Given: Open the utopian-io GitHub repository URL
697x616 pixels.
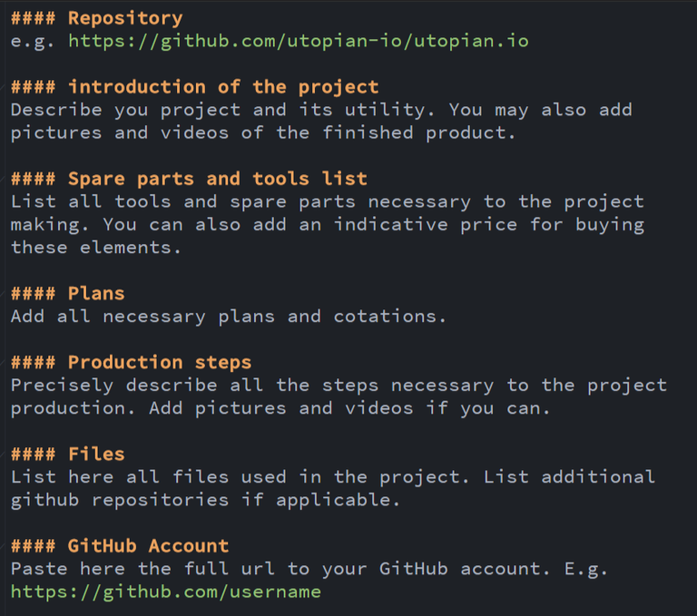Looking at the screenshot, I should pos(298,41).
